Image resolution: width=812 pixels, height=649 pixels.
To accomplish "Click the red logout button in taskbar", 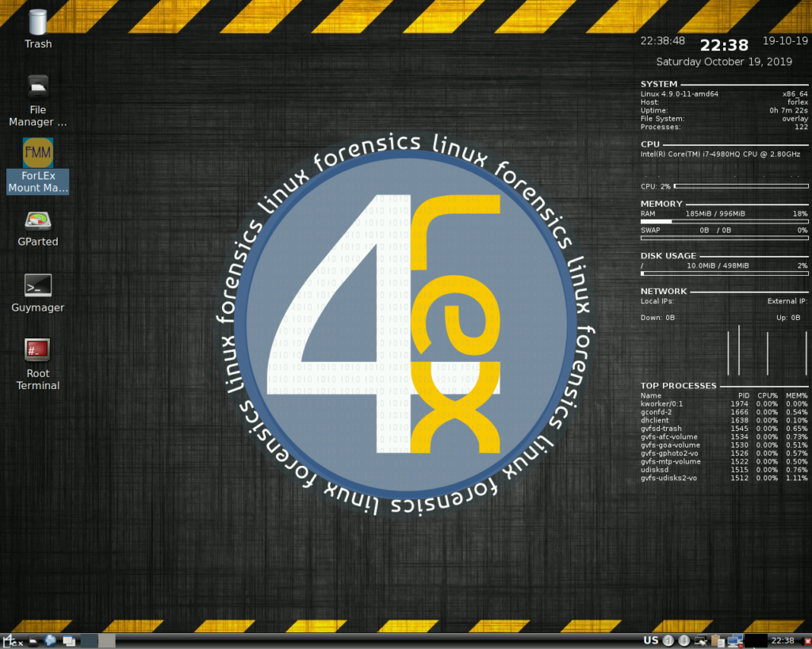I will (807, 641).
